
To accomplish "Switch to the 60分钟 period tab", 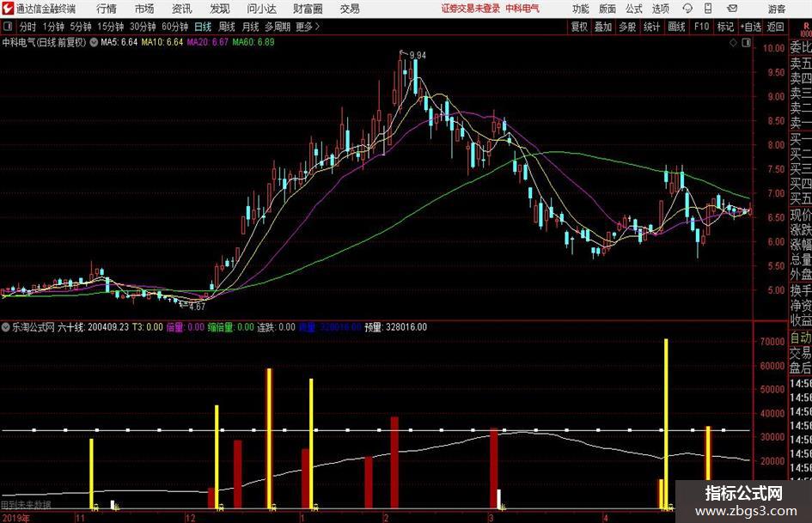I will pos(174,27).
